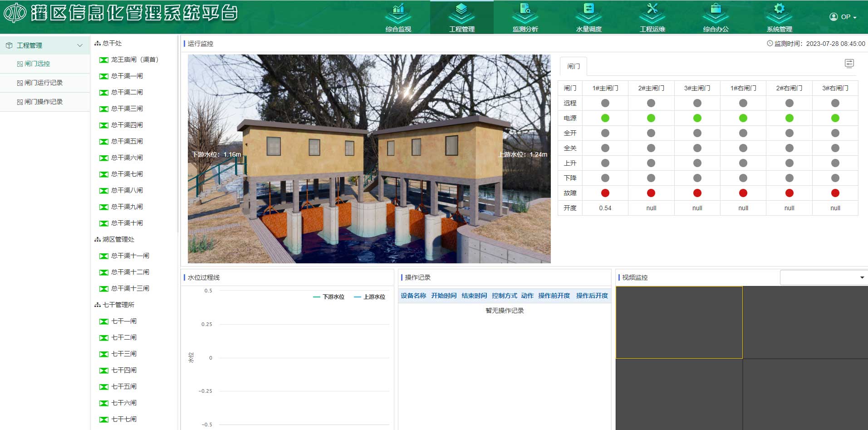
Task: Toggle 上游水位 legend series in chart
Action: point(369,297)
